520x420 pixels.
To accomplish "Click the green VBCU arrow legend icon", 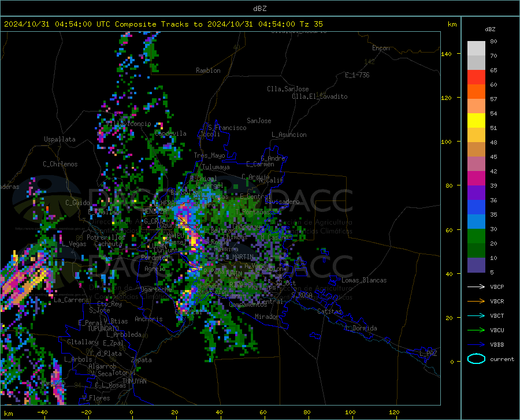I will 476,330.
